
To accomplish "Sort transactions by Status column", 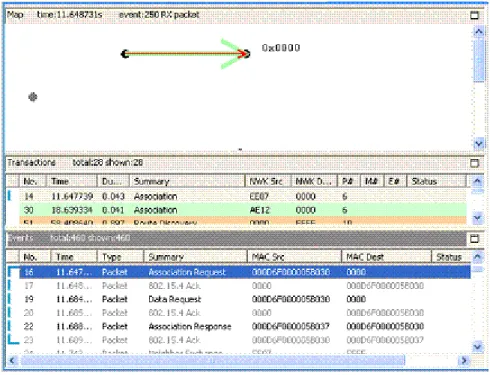I will tap(436, 181).
